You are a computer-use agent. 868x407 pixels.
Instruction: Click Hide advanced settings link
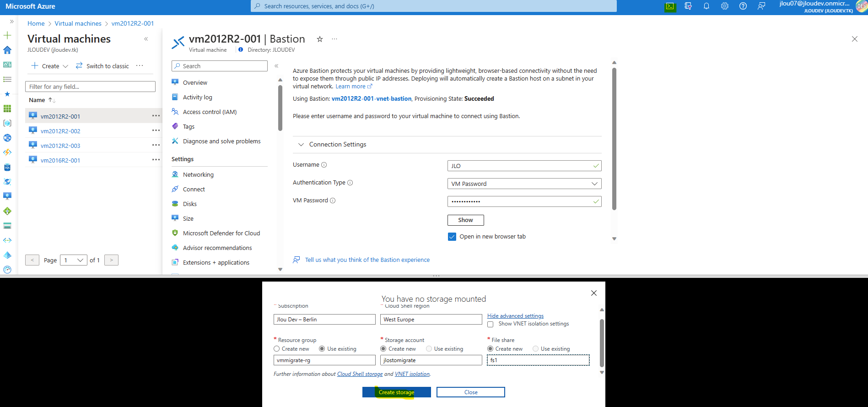[x=515, y=316]
